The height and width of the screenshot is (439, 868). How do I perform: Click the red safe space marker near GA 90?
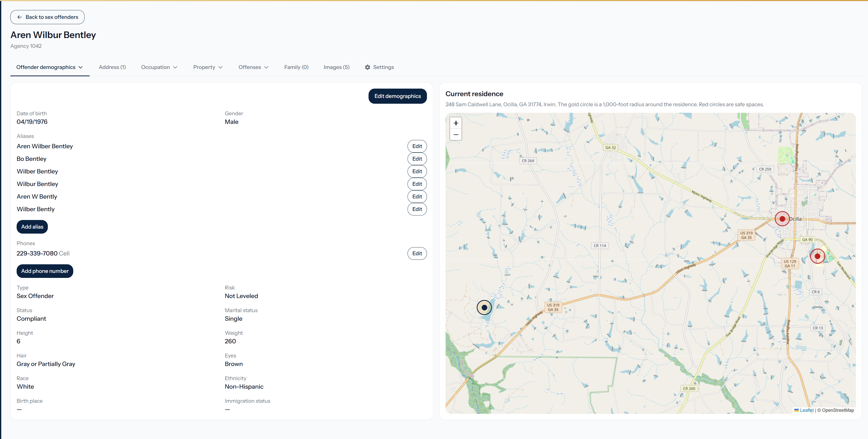coord(817,256)
